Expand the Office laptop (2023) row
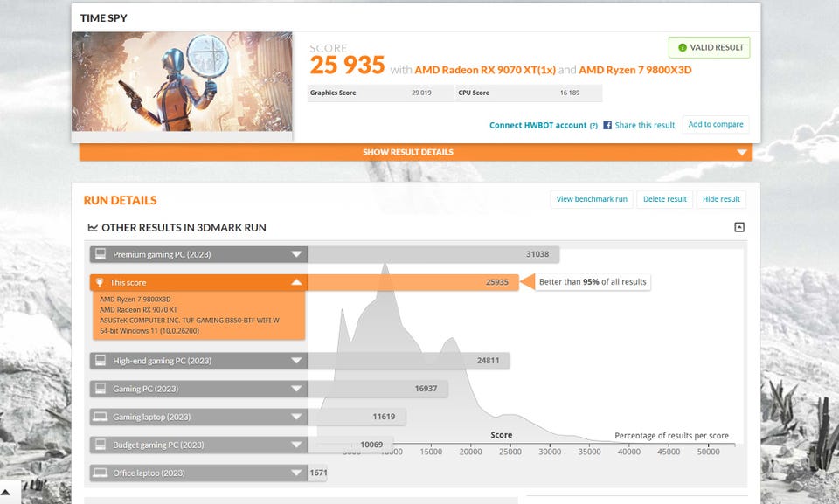This screenshot has height=504, width=839. point(198,473)
